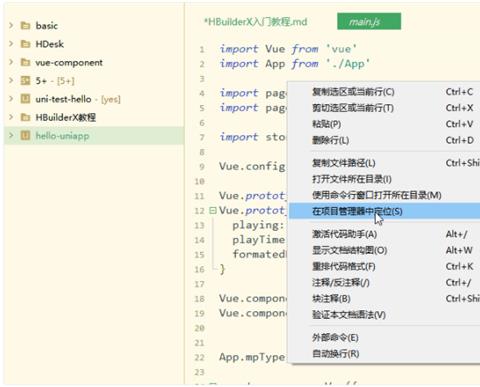Click the basic folder icon

click(25, 26)
